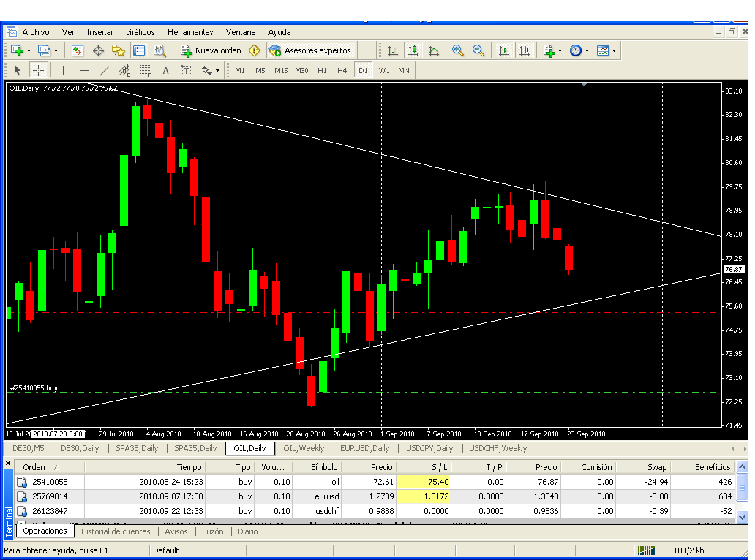This screenshot has height=560, width=755.
Task: Expand the Profiles dropdown arrow
Action: click(x=56, y=50)
